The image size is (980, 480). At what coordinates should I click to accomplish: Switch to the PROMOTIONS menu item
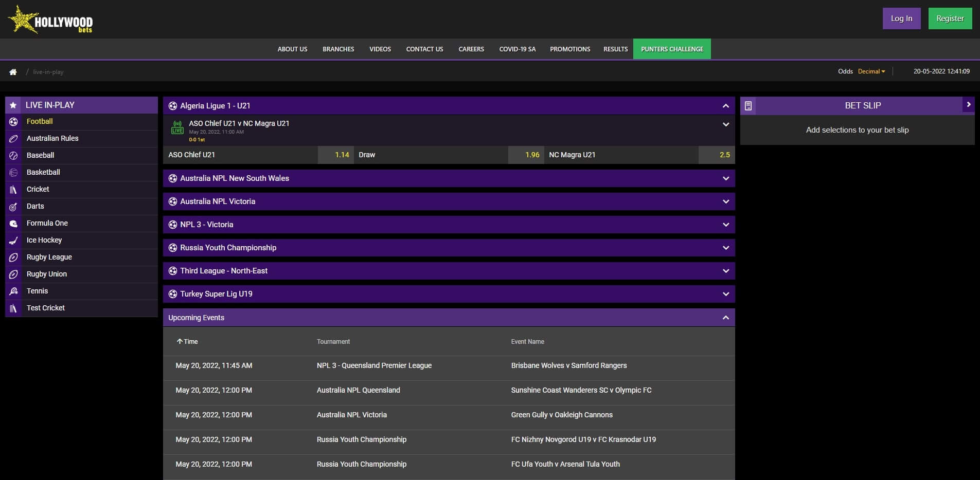[x=569, y=49]
